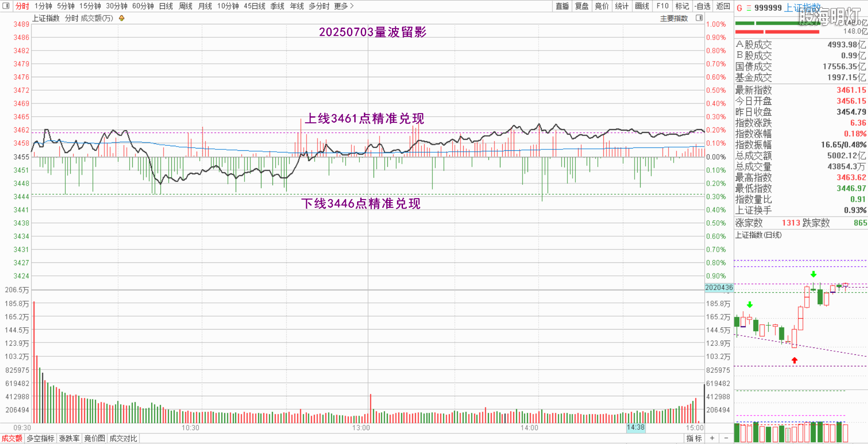Click the 涨家数 count 1313
This screenshot has height=444, width=868.
791,223
